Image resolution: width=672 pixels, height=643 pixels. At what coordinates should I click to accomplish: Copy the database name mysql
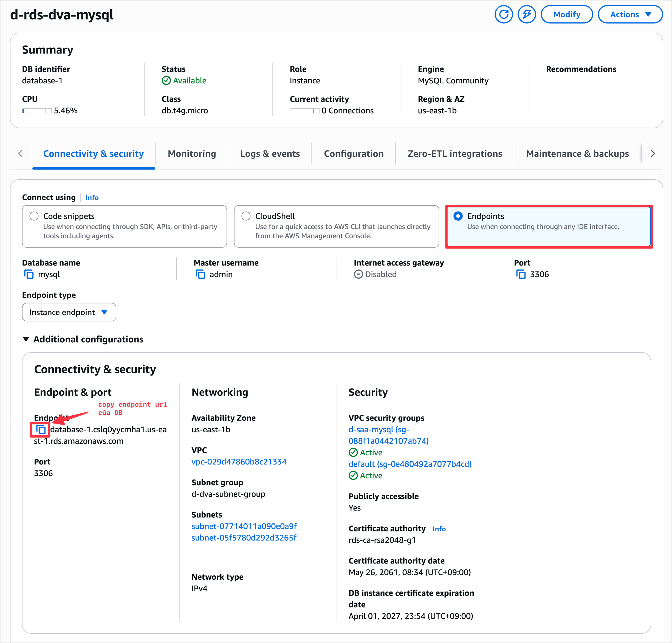pyautogui.click(x=29, y=274)
